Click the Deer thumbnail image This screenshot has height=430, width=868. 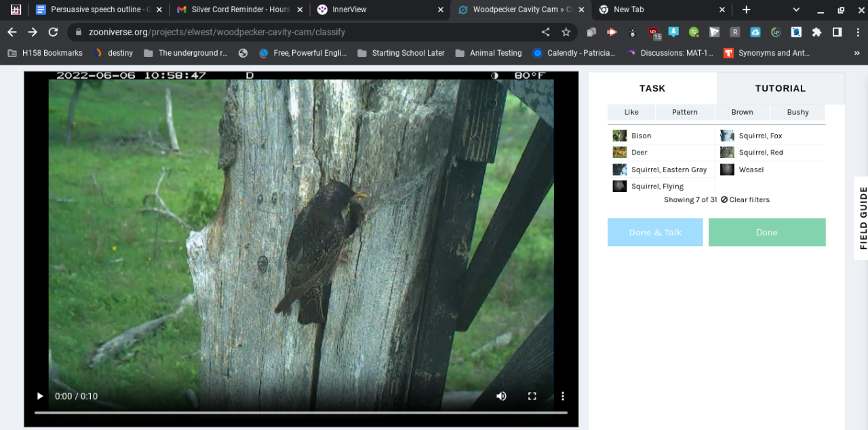pyautogui.click(x=620, y=153)
